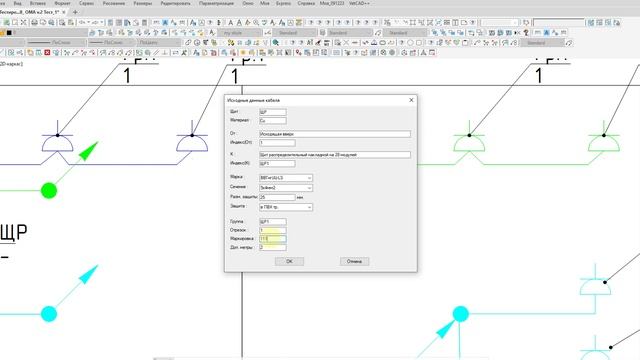Open the WeCAD++ menu
Screen dimensions: 640x360
pos(359,3)
